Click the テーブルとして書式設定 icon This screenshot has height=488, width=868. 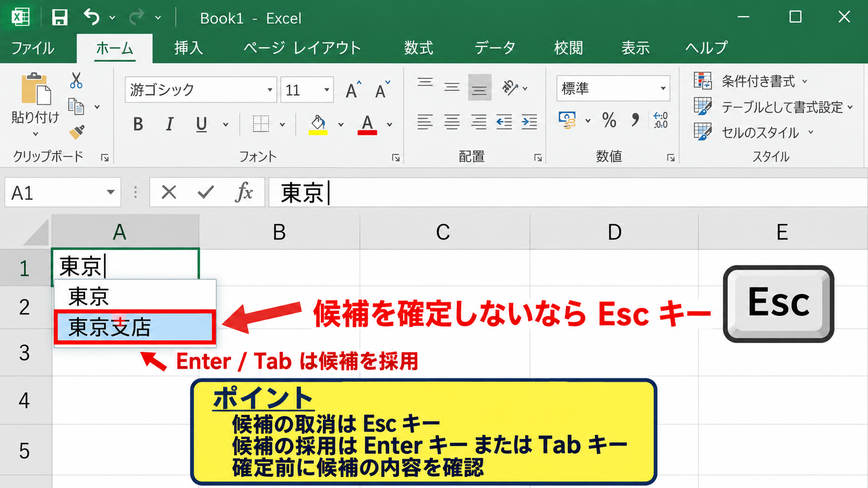703,106
